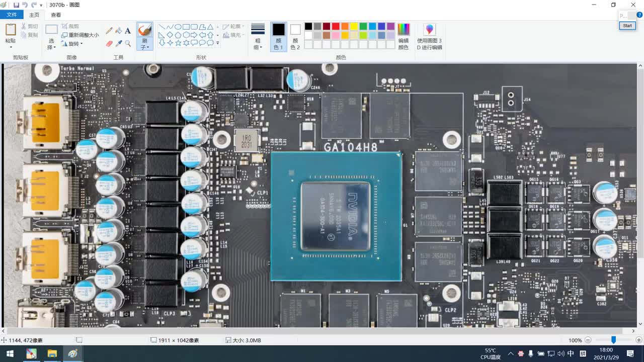Viewport: 644px width, 362px height.
Task: Pick the Diamond shape
Action: (x=170, y=35)
